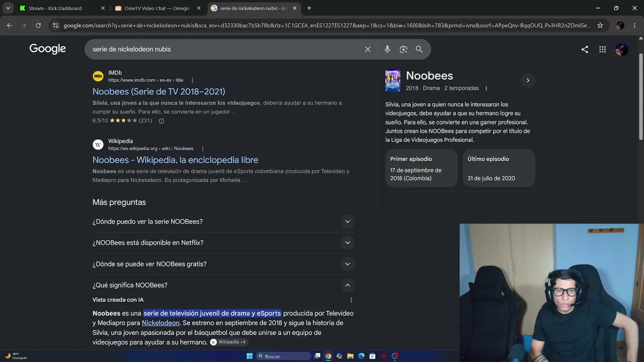Share this search results page
Viewport: 644px width, 362px height.
(x=585, y=49)
